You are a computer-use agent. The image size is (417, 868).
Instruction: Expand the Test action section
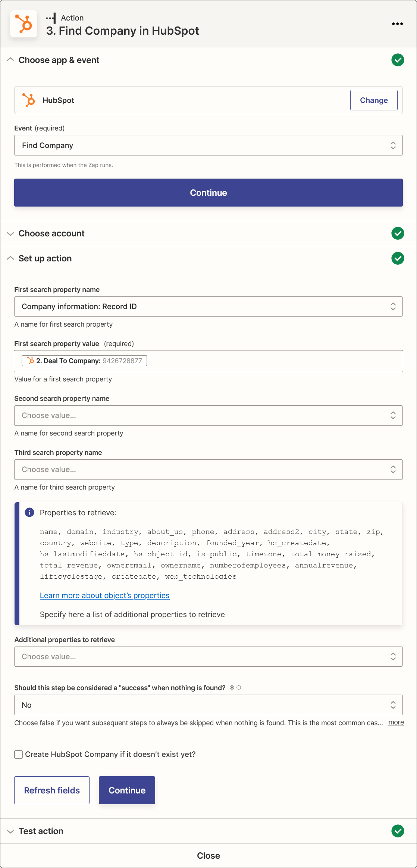click(10, 831)
